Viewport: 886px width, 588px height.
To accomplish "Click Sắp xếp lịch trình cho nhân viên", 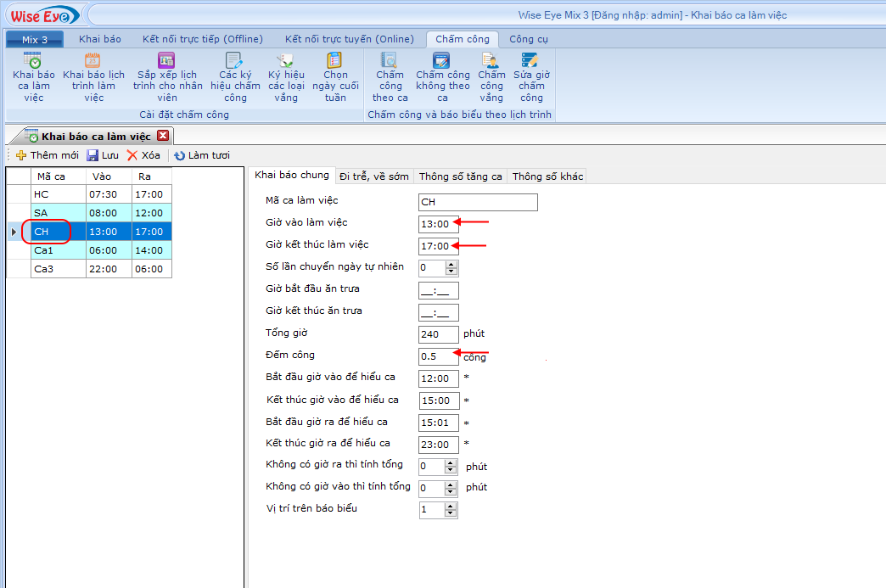I will pyautogui.click(x=167, y=61).
